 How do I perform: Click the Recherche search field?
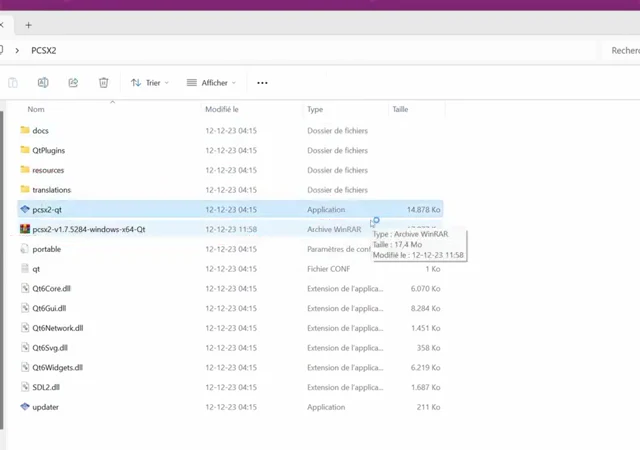(x=622, y=51)
